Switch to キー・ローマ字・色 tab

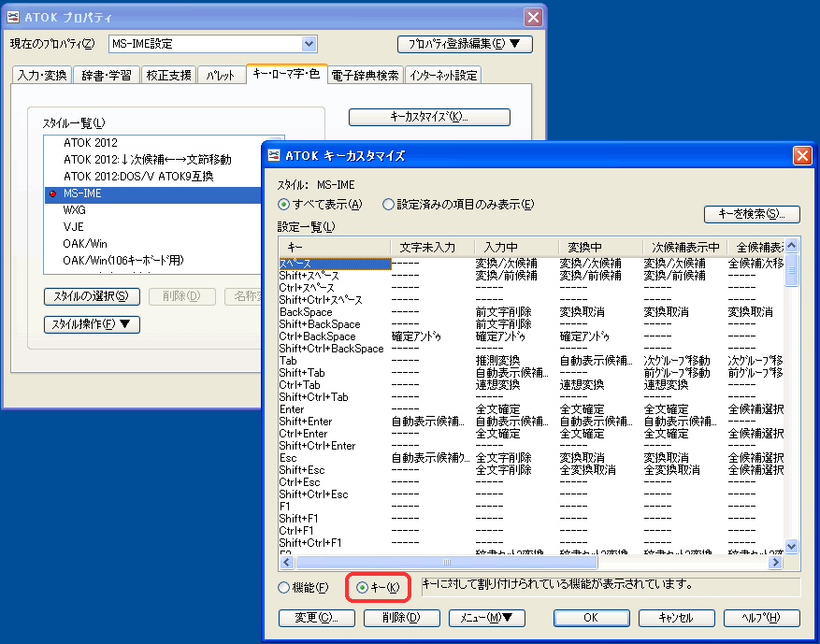coord(287,74)
